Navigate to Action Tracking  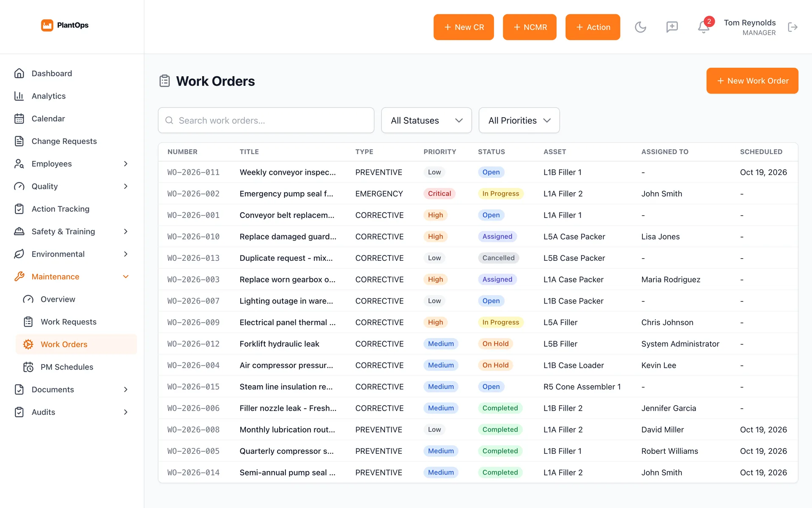coord(72,209)
